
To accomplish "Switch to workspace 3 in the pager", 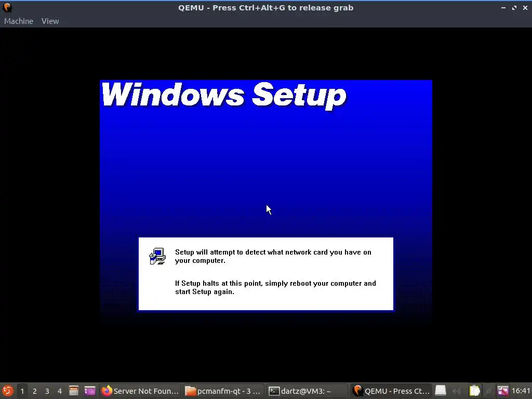I will tap(47, 391).
